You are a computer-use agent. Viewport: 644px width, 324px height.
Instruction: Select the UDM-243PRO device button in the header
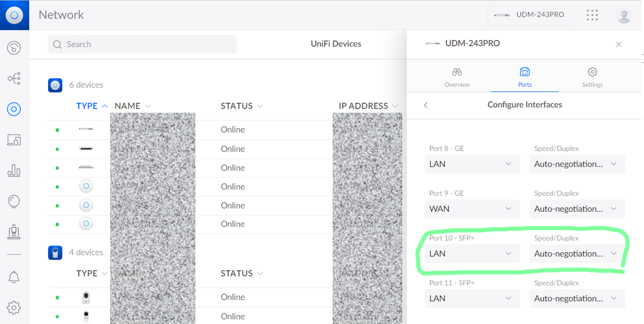[x=529, y=15]
